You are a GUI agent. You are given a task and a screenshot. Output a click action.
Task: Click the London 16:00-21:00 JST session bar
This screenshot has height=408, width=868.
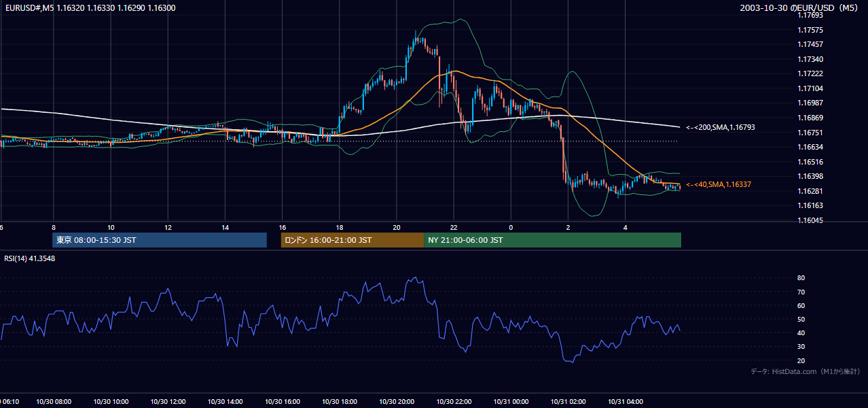pos(352,240)
